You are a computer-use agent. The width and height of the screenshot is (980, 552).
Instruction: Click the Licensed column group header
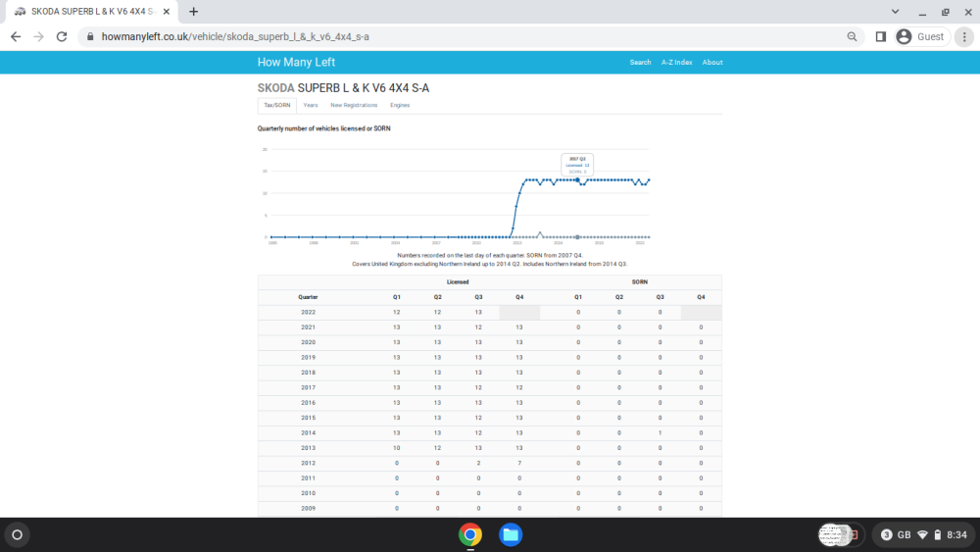click(x=458, y=282)
